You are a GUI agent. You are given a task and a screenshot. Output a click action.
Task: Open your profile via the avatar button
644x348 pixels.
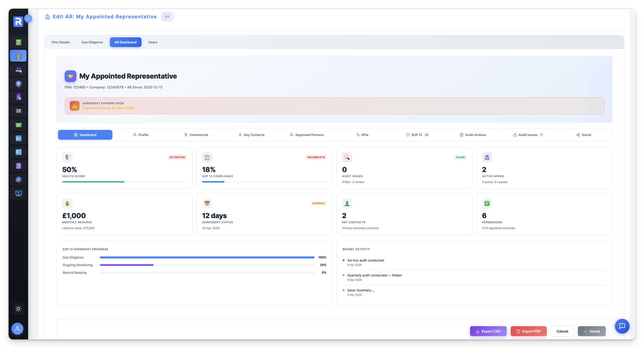17,328
